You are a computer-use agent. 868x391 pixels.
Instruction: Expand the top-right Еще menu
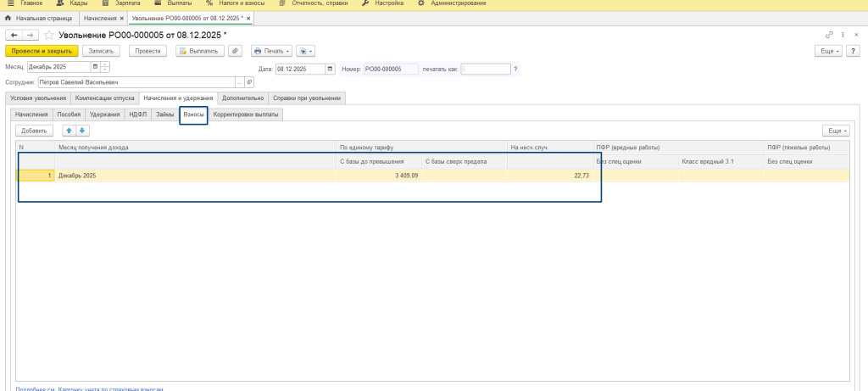(828, 51)
